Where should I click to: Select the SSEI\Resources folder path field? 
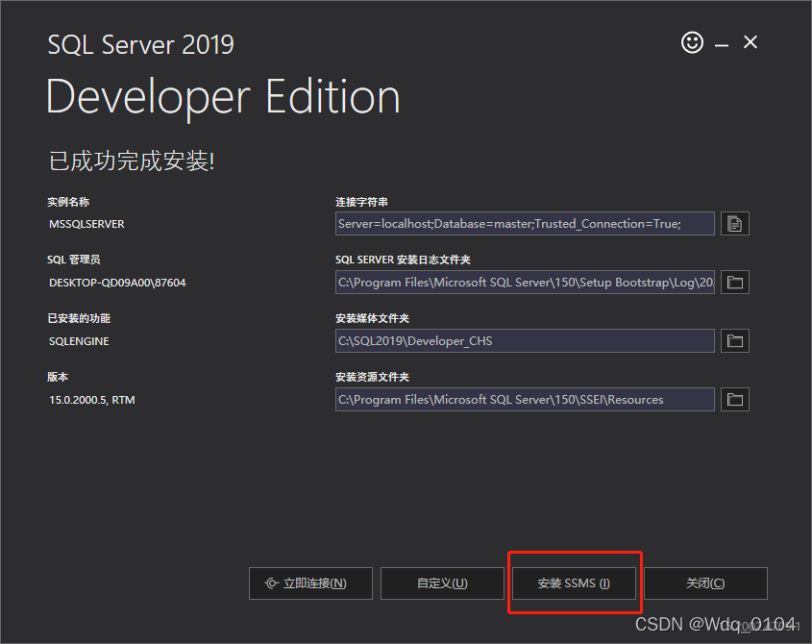525,400
